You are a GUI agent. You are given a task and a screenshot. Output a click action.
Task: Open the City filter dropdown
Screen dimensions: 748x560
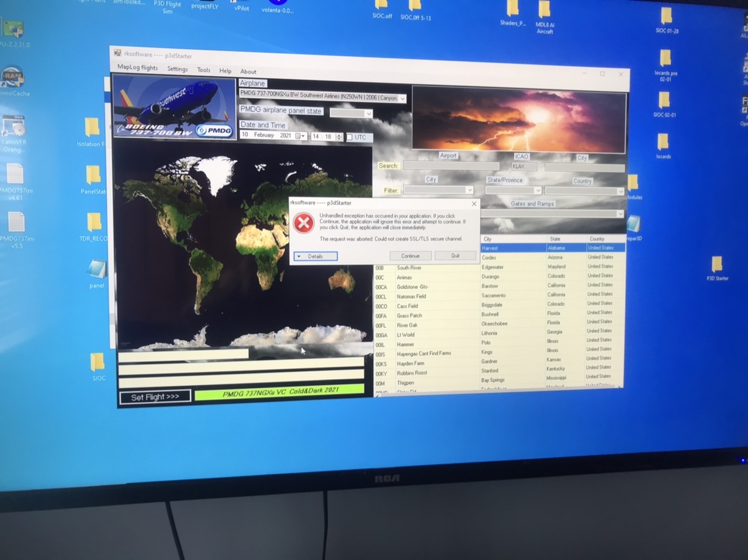tap(469, 190)
